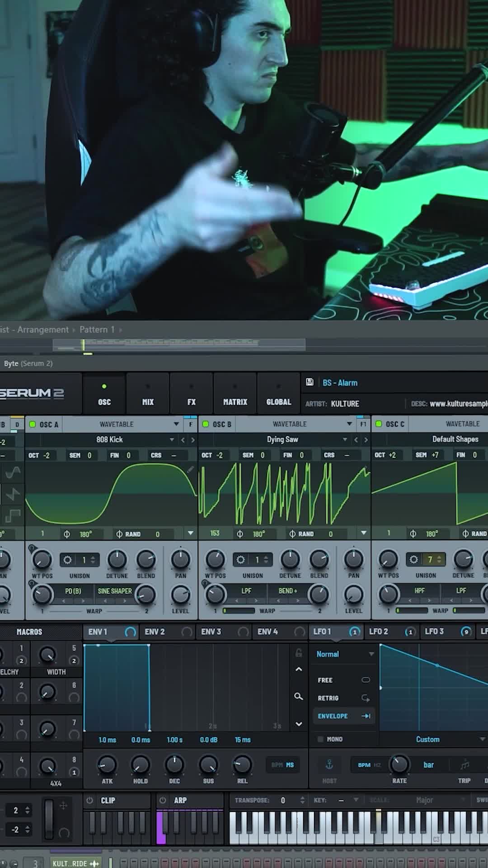Click OSC A RAND phase icon
This screenshot has height=868, width=488.
[x=119, y=534]
